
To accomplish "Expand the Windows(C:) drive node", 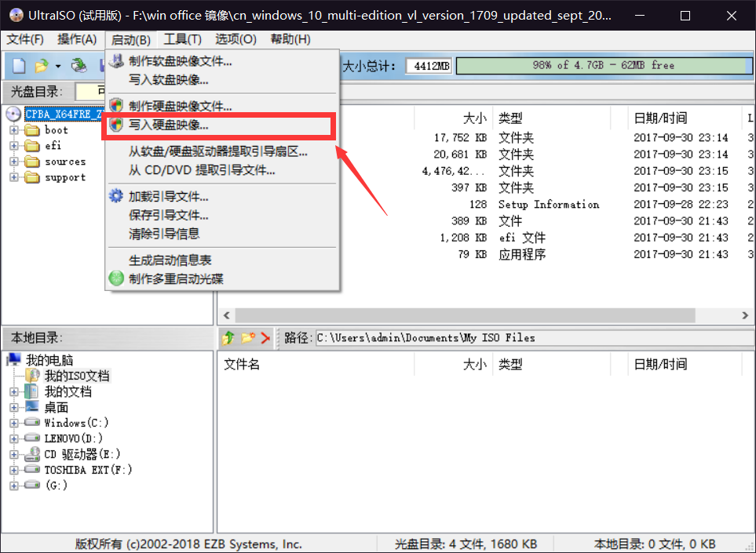I will coord(14,424).
